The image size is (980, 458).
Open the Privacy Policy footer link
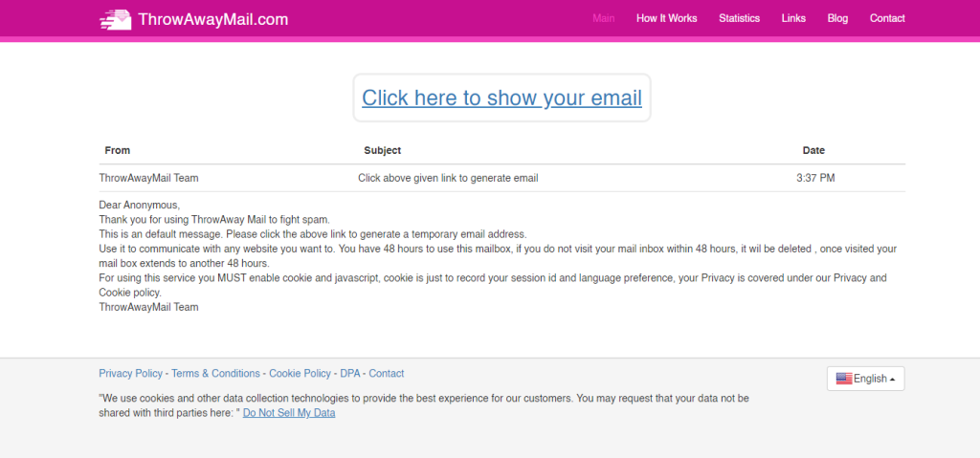pyautogui.click(x=130, y=374)
